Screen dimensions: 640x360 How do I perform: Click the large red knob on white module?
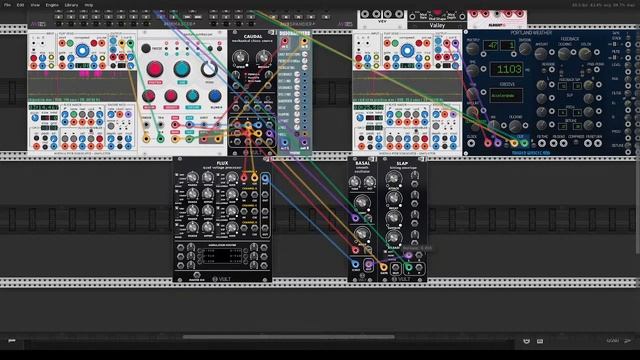coord(155,69)
